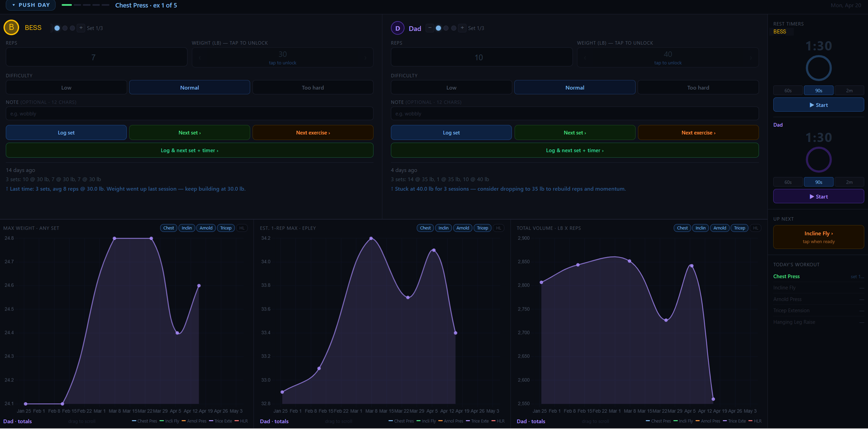Click Bess's yellow B avatar
Image resolution: width=868 pixels, height=429 pixels.
tap(11, 27)
